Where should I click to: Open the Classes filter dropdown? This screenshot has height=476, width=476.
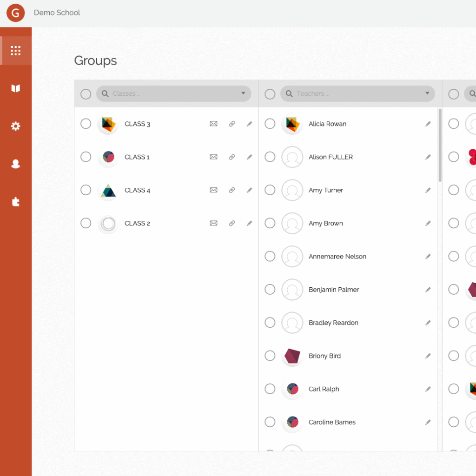pos(243,93)
